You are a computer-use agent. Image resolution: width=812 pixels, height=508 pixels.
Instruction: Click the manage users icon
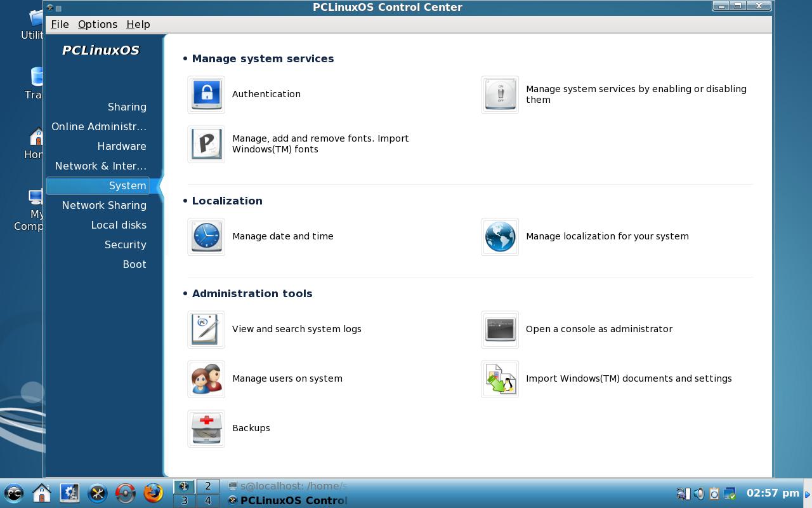(206, 379)
